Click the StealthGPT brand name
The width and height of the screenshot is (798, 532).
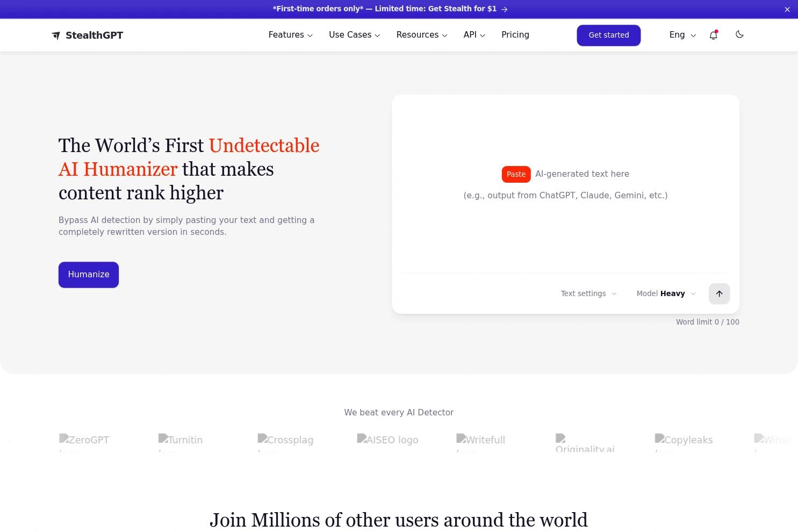point(94,35)
